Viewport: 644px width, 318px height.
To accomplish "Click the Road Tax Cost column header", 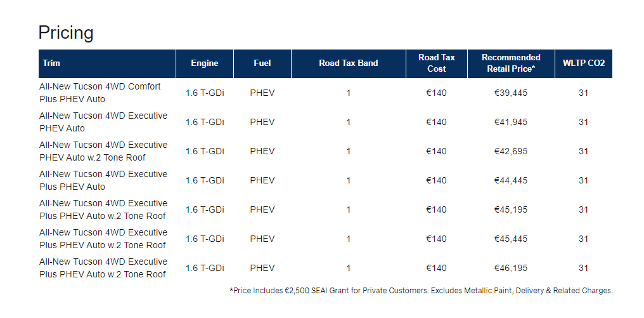I will 437,63.
